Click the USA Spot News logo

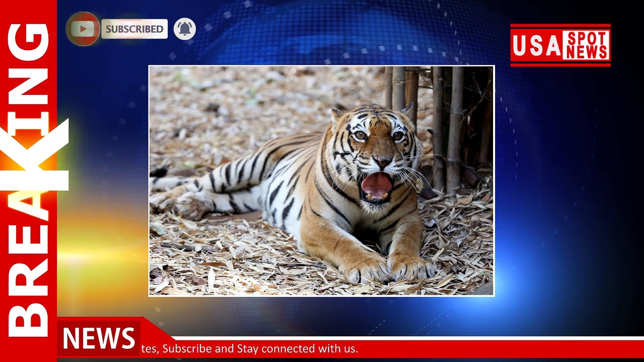coord(560,45)
